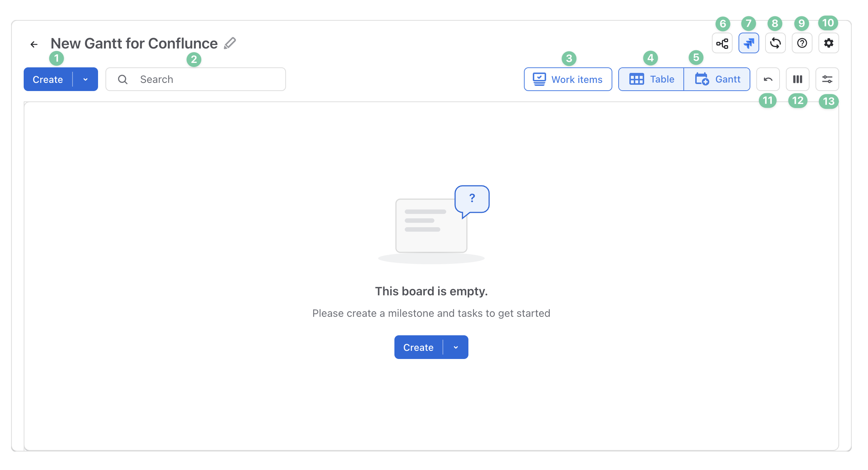
Task: Open settings with the gear icon
Action: pyautogui.click(x=828, y=43)
